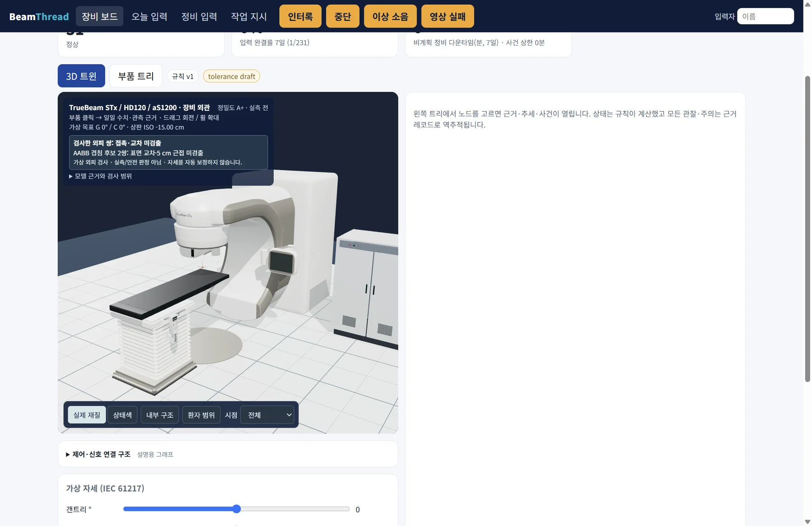Open the 정비 입력 nav item
The width and height of the screenshot is (812, 526).
[x=199, y=17]
